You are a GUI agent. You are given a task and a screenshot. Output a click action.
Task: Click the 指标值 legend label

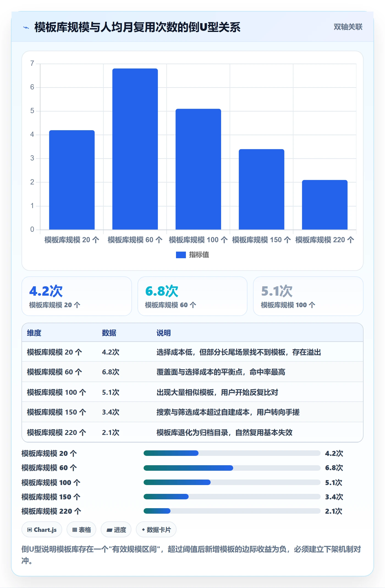click(x=199, y=255)
